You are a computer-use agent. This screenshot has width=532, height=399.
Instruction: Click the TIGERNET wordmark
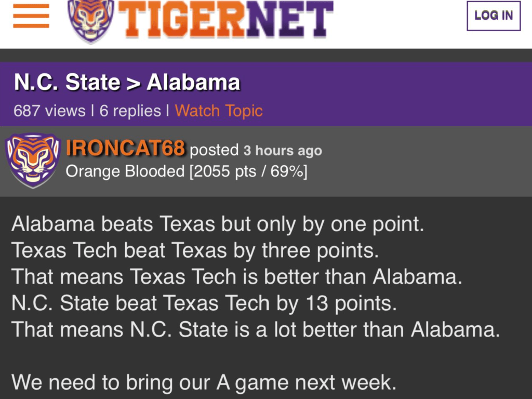click(229, 20)
